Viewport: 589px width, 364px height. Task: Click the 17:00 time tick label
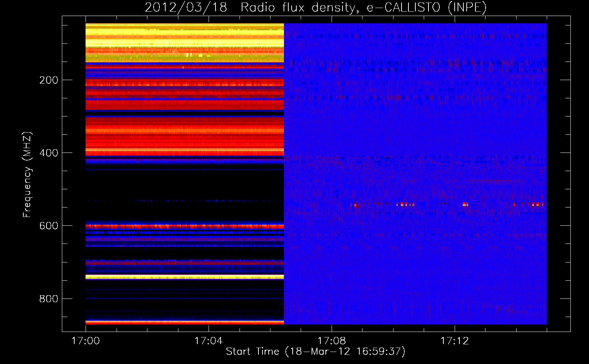point(86,341)
